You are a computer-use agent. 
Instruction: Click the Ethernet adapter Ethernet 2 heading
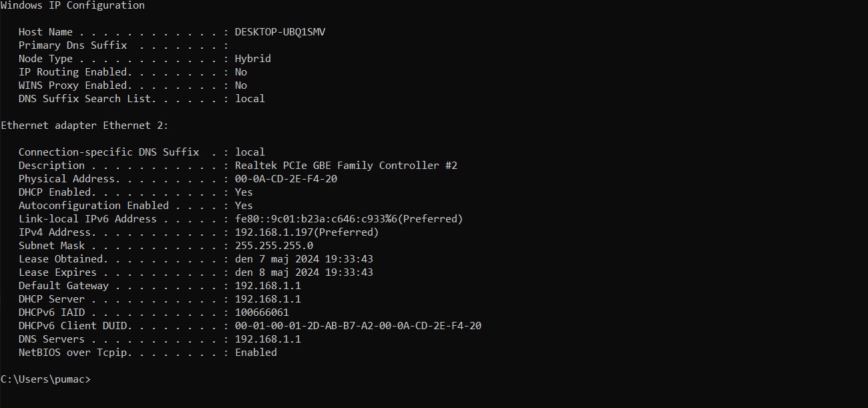click(84, 126)
